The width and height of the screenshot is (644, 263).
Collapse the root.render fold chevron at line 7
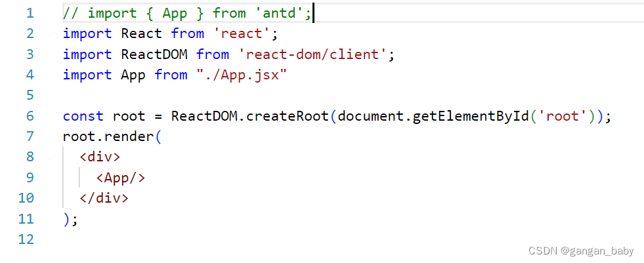pyautogui.click(x=51, y=136)
